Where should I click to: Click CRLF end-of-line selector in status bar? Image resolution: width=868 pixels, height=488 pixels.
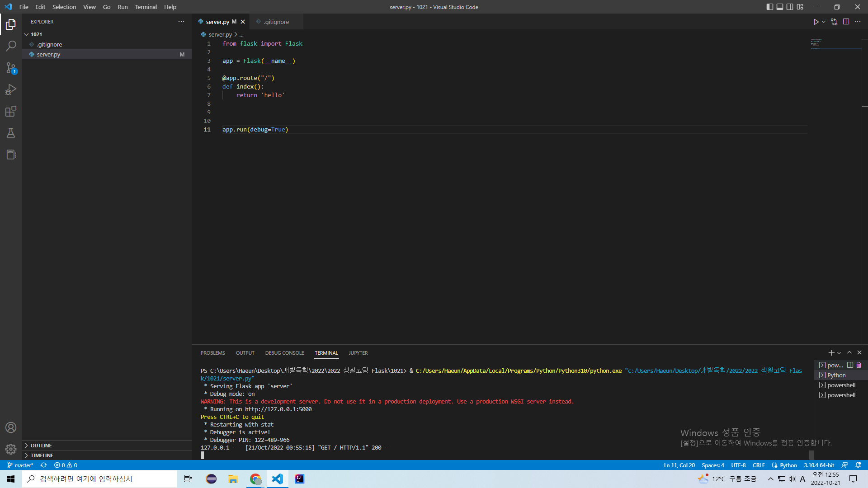(x=759, y=465)
